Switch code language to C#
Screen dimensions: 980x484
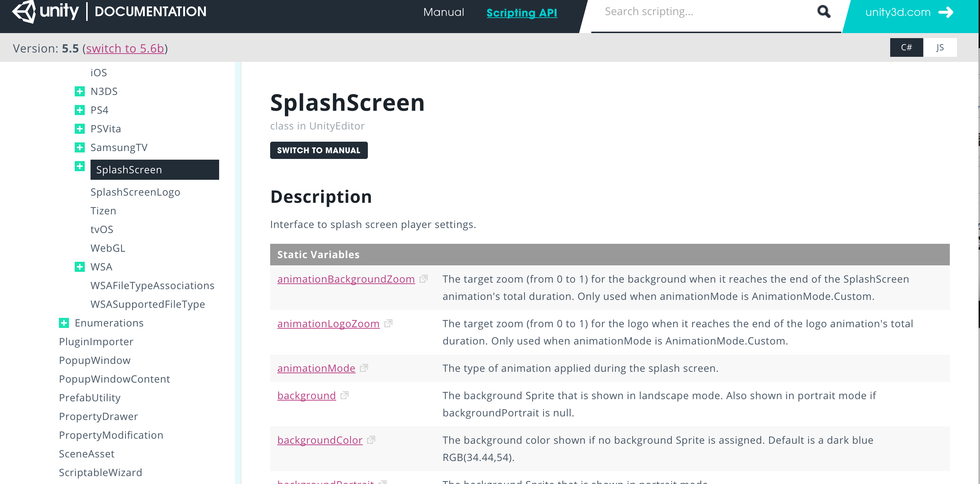[906, 47]
